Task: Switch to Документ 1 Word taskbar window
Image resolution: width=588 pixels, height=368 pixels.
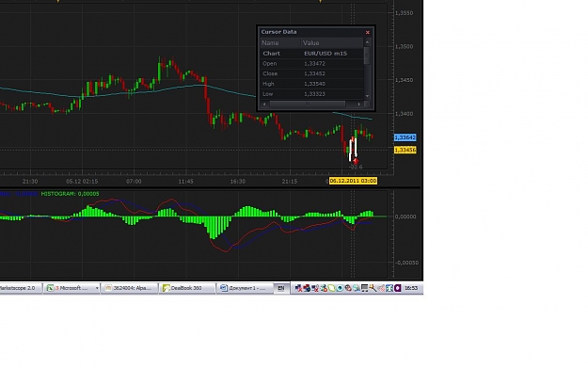Action: [x=245, y=288]
